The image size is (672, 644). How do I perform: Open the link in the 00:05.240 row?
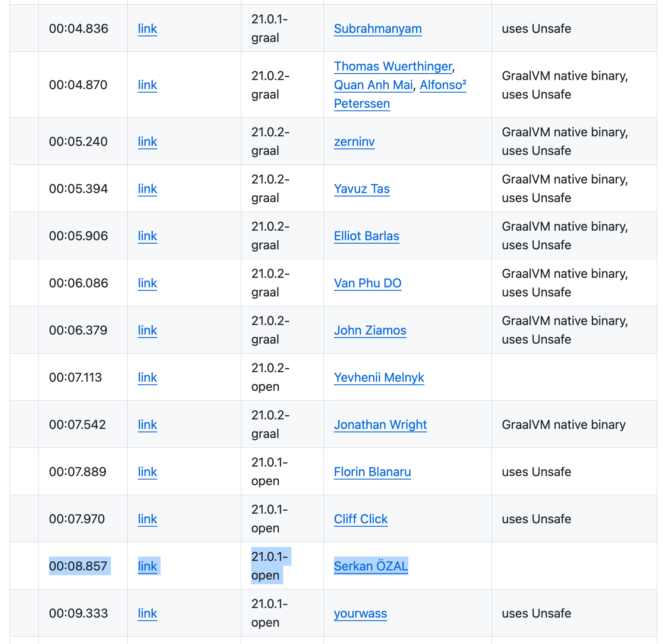147,142
